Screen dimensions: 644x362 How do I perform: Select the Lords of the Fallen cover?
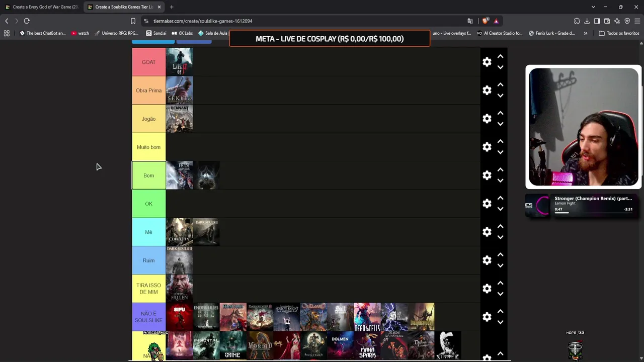180,289
